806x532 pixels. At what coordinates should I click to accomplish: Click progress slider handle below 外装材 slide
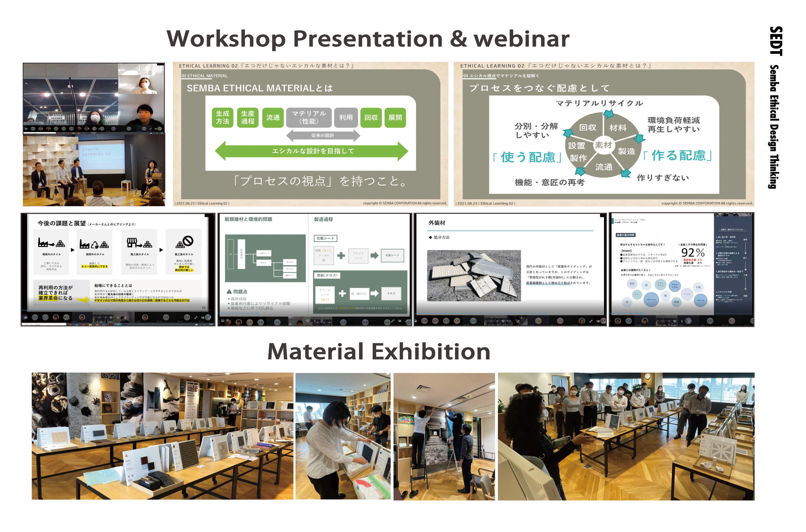[545, 313]
